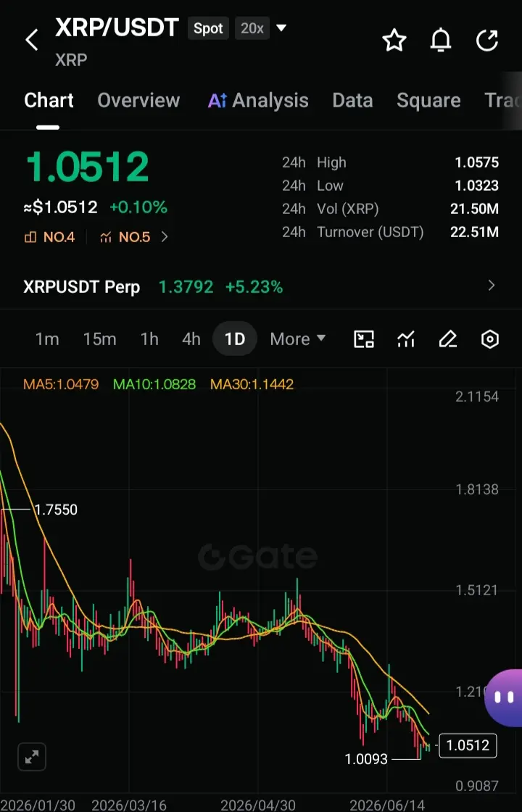Select the 1m timeframe
Screen dimensions: 522x812
pos(47,339)
